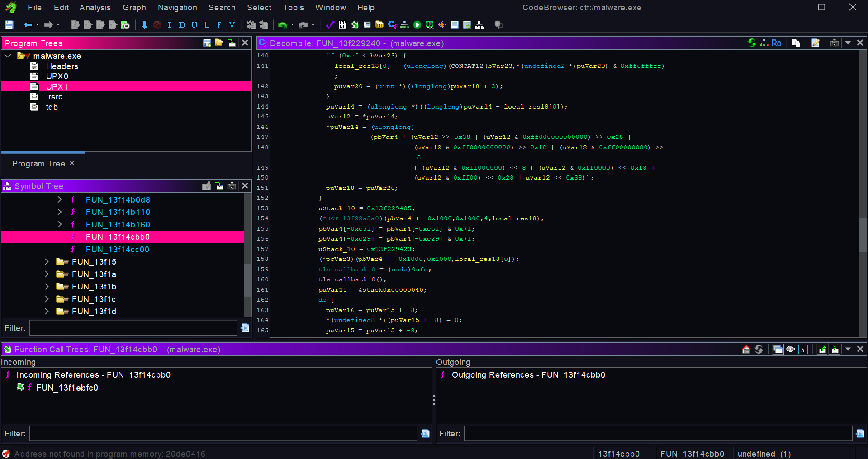This screenshot has height=459, width=868.
Task: Click the Home icon in Function Call Trees
Action: tap(746, 349)
